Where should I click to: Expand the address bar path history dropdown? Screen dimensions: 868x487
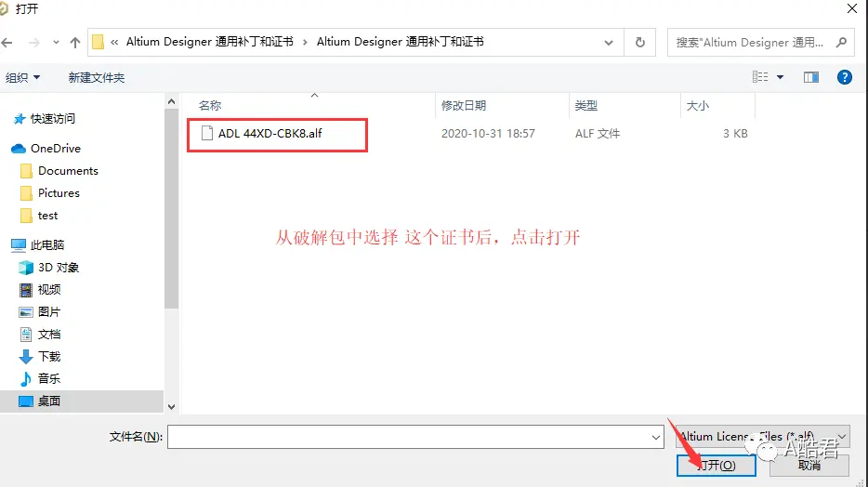(x=609, y=43)
